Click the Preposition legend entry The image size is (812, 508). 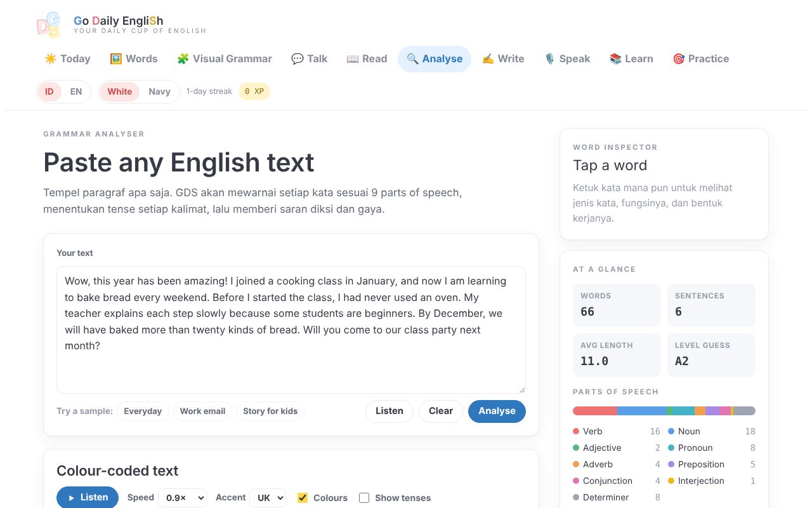(x=712, y=464)
